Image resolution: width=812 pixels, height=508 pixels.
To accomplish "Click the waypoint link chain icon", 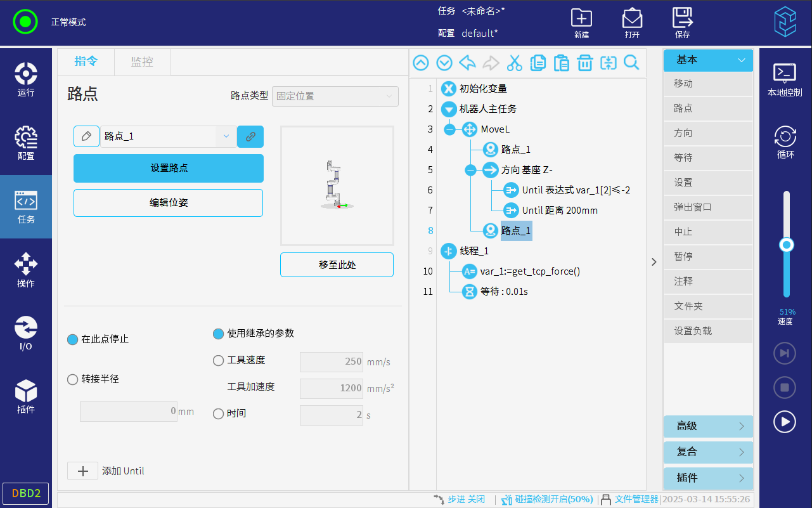I will pyautogui.click(x=250, y=136).
